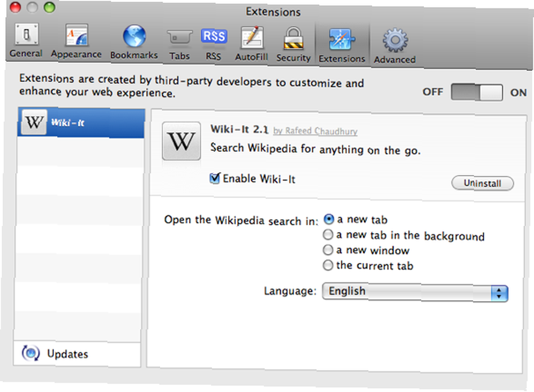Viewport: 534px width, 392px height.
Task: Close the Extensions preferences window
Action: (15, 7)
